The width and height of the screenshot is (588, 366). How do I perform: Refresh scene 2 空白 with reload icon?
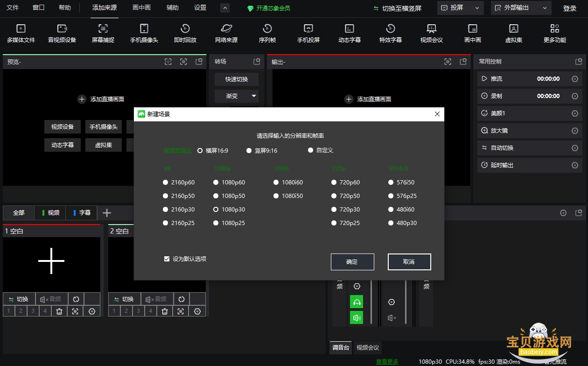(182, 299)
